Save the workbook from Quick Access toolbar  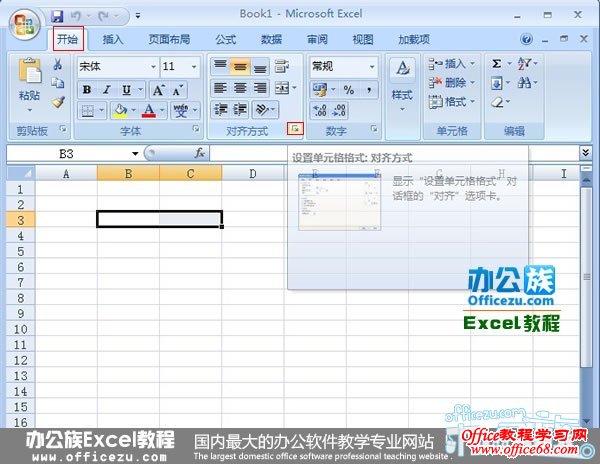click(57, 16)
